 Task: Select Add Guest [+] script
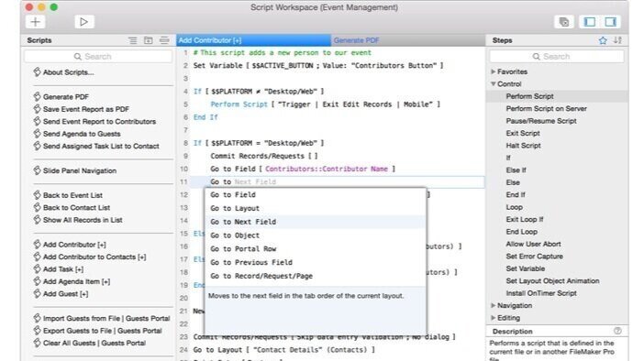tap(61, 294)
